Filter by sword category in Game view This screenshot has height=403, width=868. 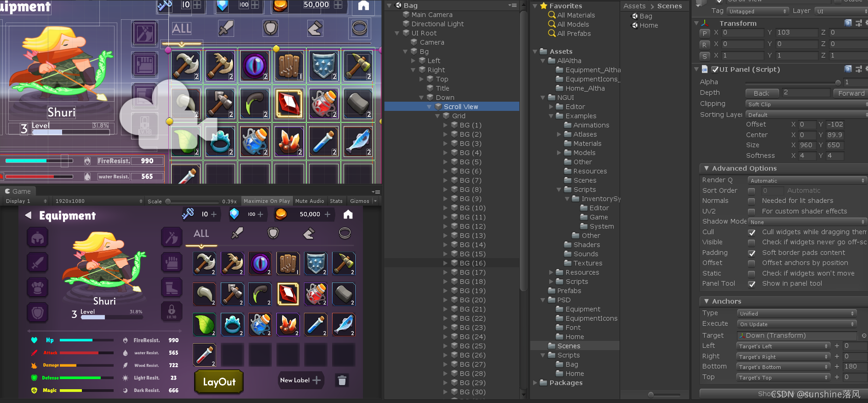coord(237,233)
